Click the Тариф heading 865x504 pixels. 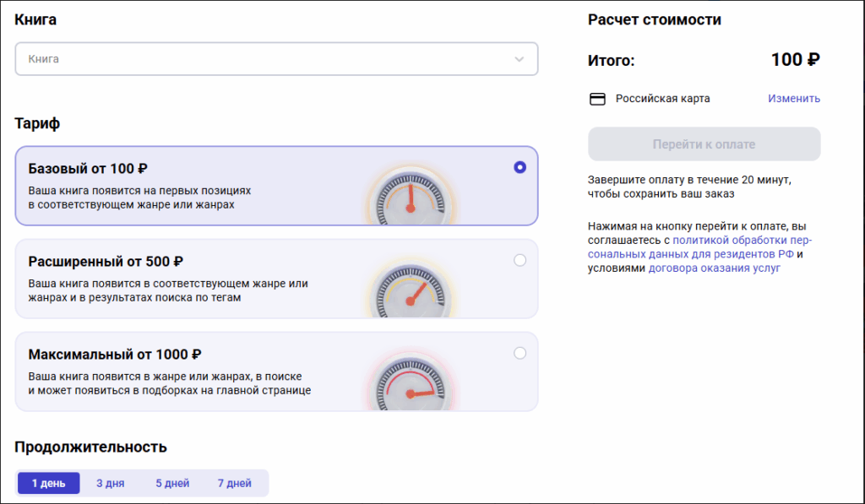(x=37, y=123)
